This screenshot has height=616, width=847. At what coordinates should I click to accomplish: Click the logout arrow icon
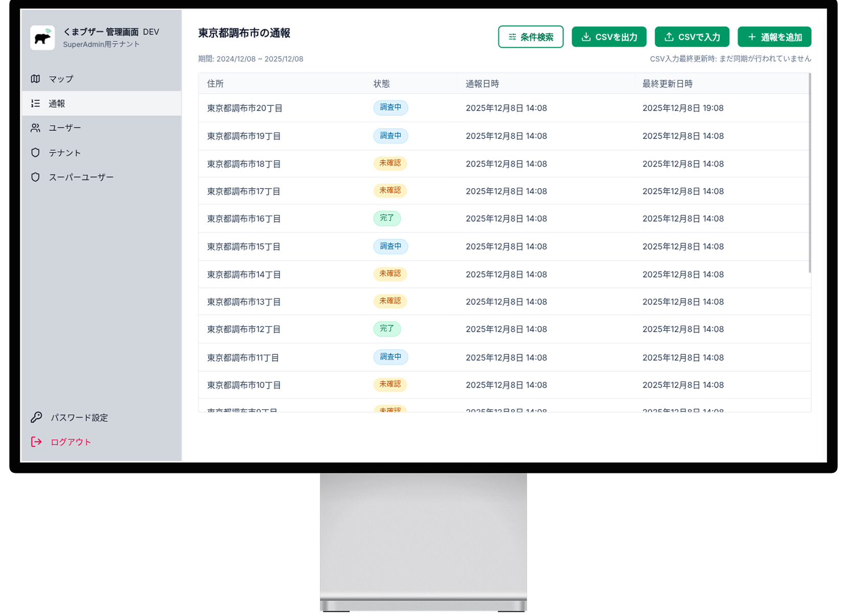coord(36,442)
